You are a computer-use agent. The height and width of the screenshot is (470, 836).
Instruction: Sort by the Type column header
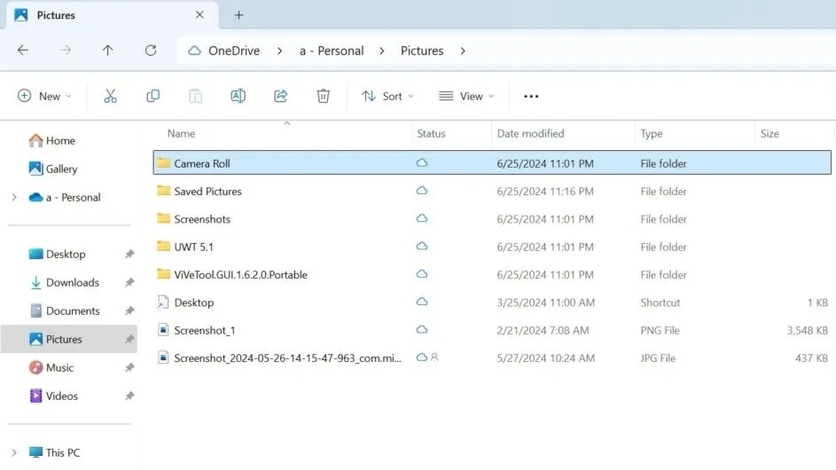(652, 134)
